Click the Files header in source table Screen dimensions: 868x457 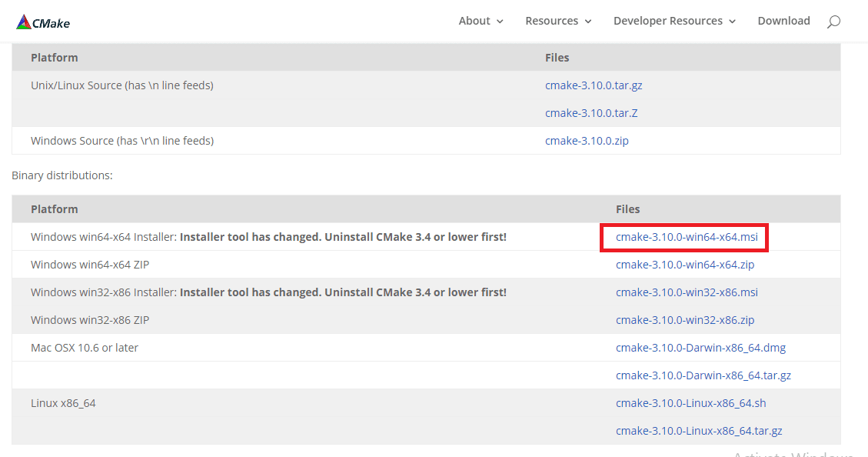[x=557, y=58]
